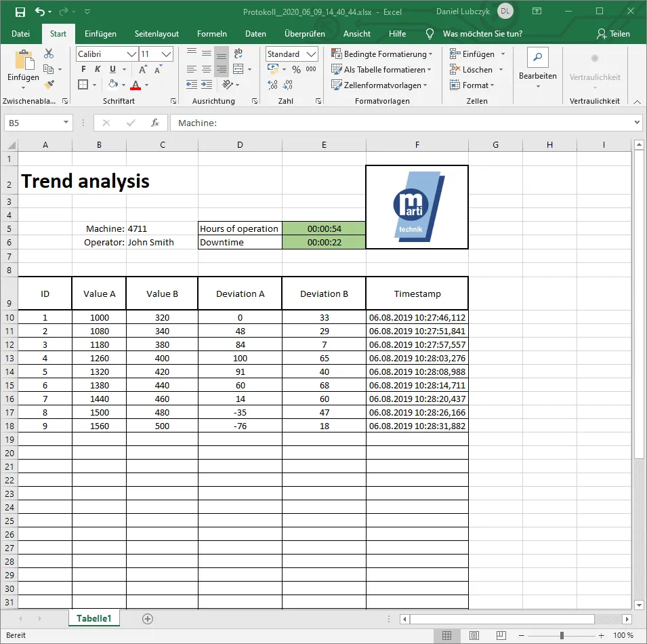Expand Als Tabelle formatieren menu

click(381, 70)
